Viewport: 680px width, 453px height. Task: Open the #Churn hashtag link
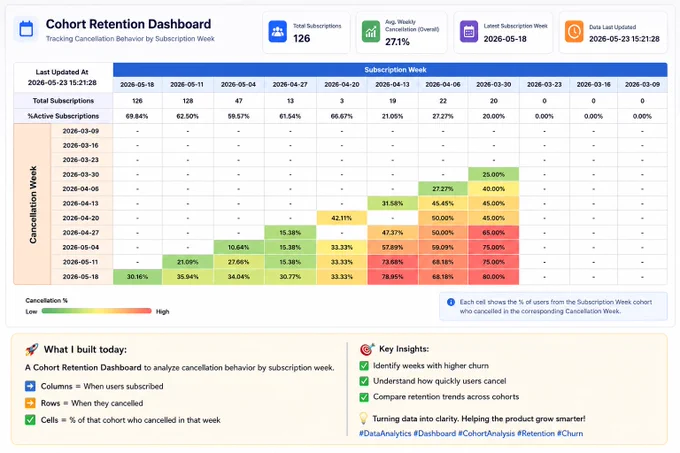(x=570, y=433)
